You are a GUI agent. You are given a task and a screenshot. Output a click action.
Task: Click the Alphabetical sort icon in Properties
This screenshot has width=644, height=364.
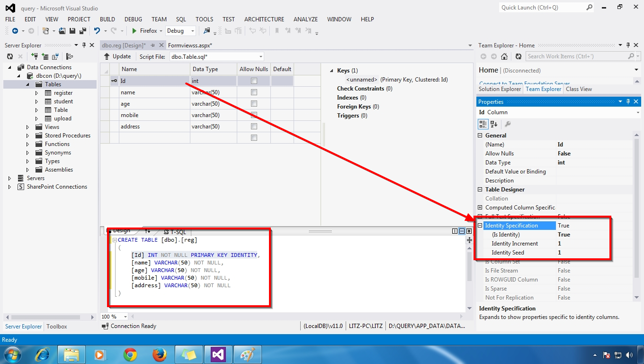pos(493,124)
